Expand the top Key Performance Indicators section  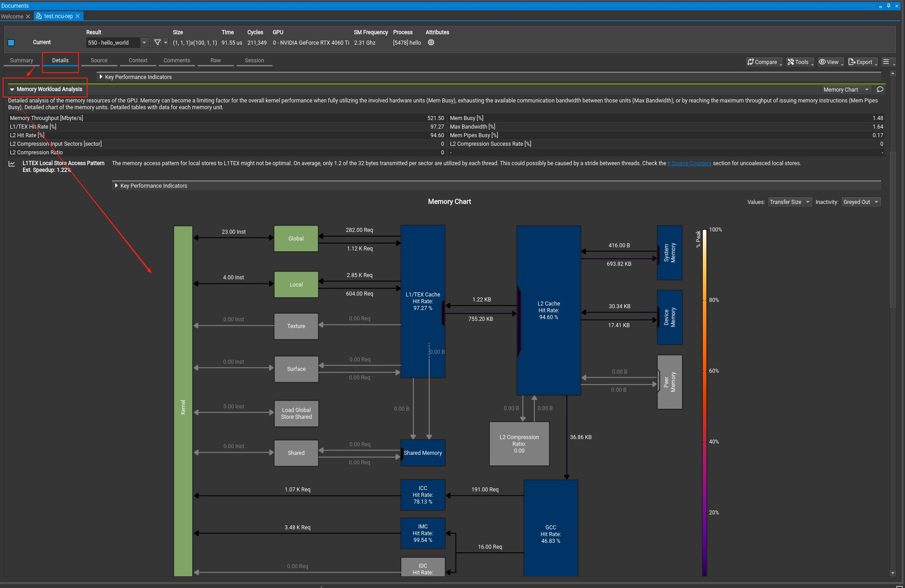click(x=101, y=77)
